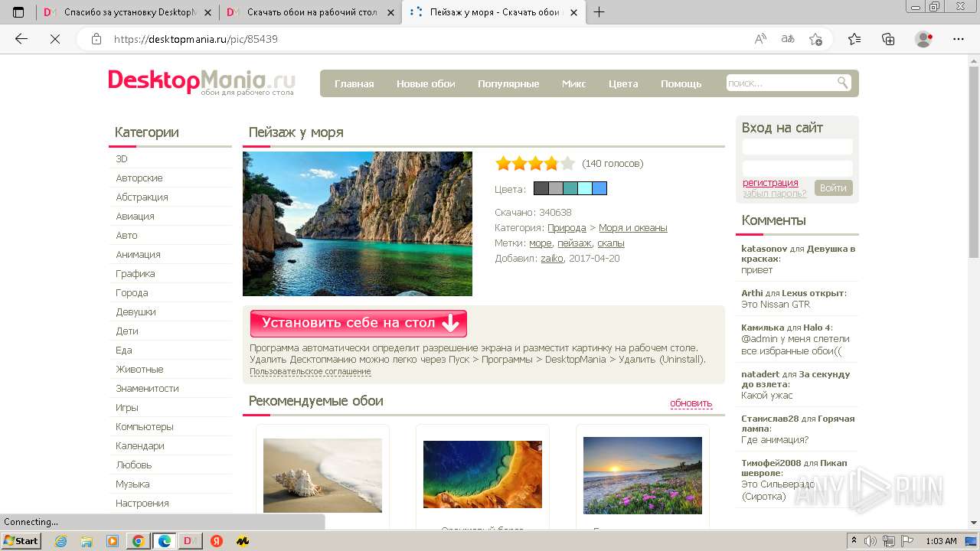
Task: Open the скалы tag link
Action: click(611, 243)
